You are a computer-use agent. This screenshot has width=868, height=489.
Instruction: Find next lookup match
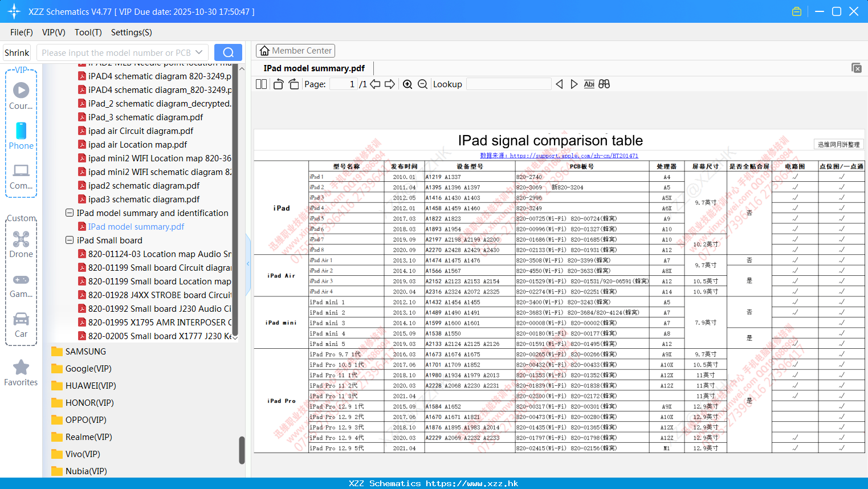click(574, 84)
